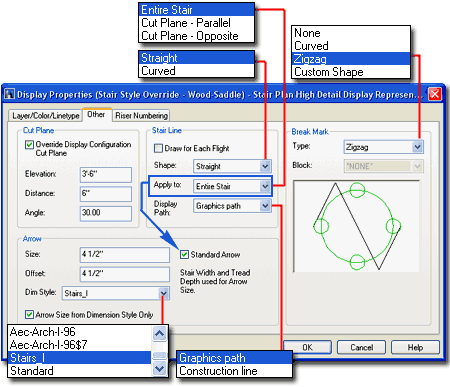The width and height of the screenshot is (450, 387).
Task: Click the arrow Offset input field
Action: 125,274
